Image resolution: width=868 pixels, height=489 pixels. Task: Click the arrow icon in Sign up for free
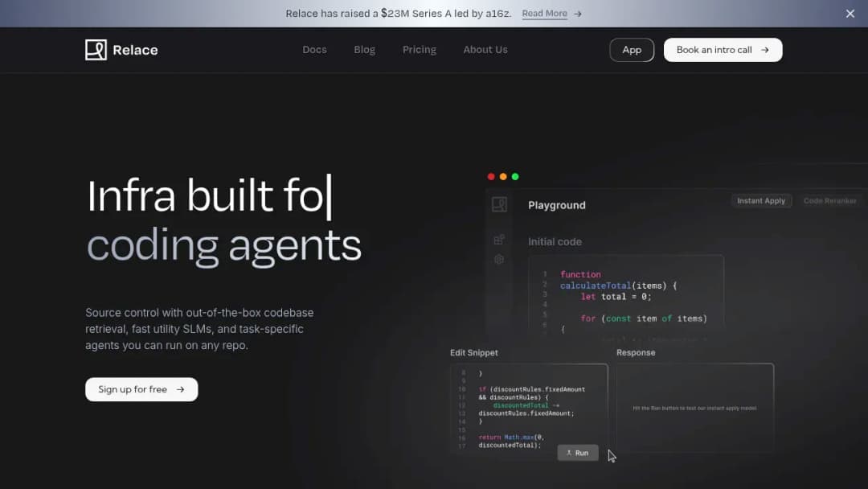[181, 389]
